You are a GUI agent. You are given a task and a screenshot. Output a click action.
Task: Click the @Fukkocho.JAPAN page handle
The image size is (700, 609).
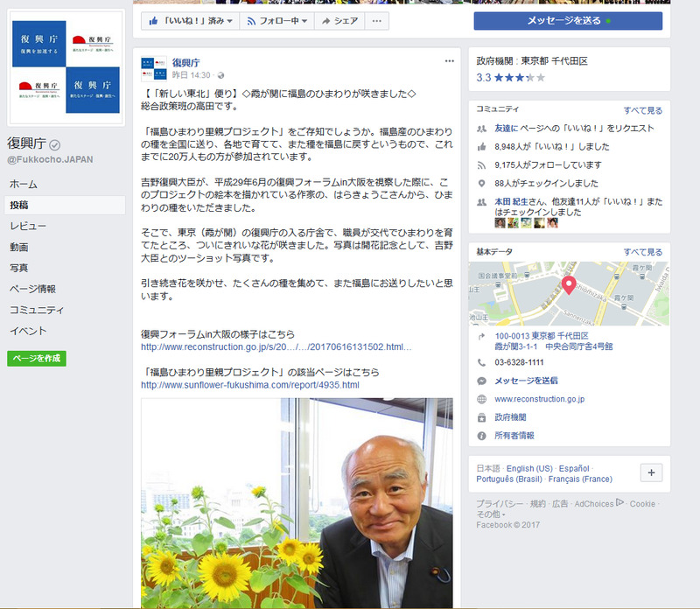[50, 159]
